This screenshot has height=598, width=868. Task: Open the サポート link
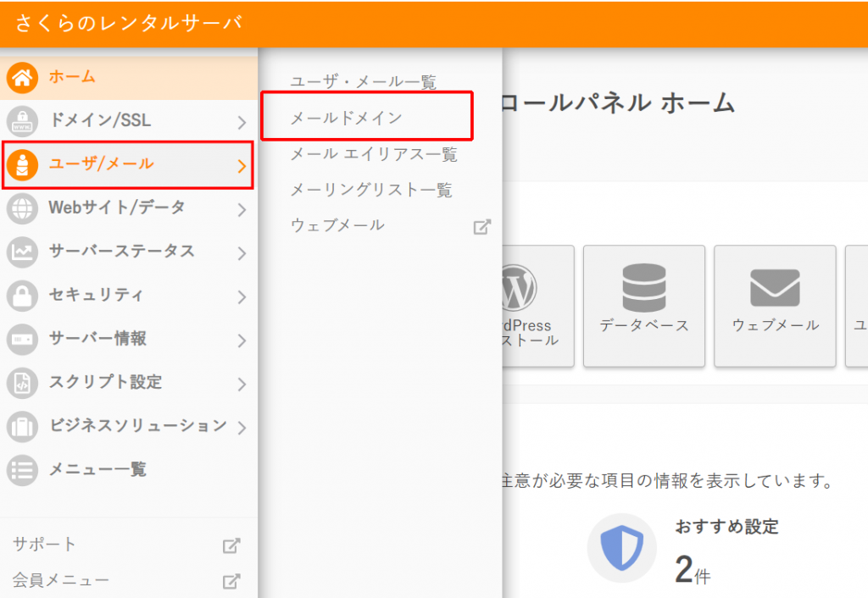pyautogui.click(x=44, y=545)
